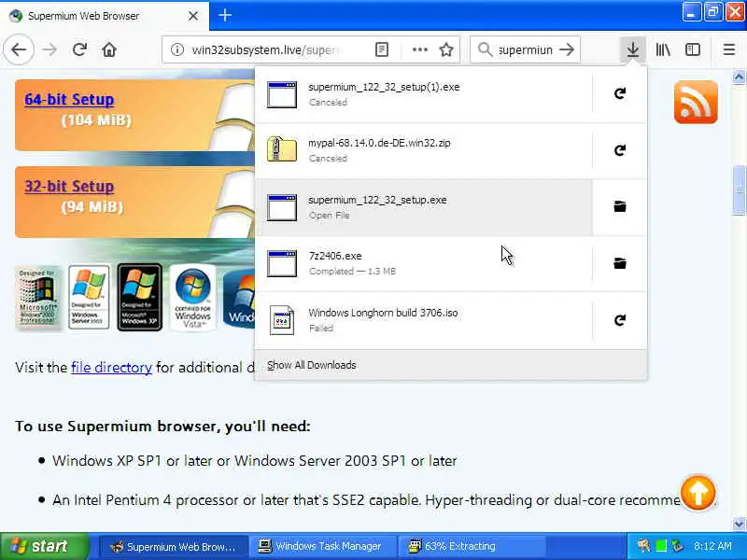Open folder containing supermium_122_32_setup.exe
This screenshot has height=560, width=747.
[x=620, y=206]
